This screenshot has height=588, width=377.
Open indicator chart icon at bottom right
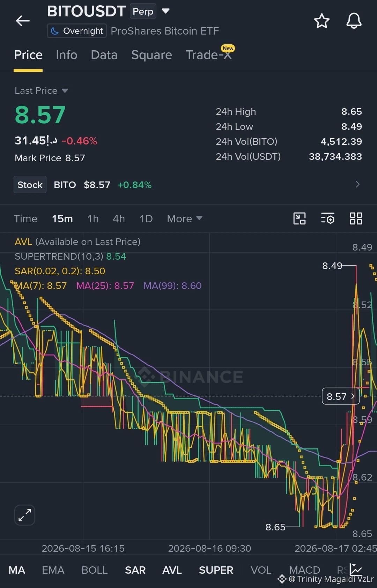(x=356, y=569)
